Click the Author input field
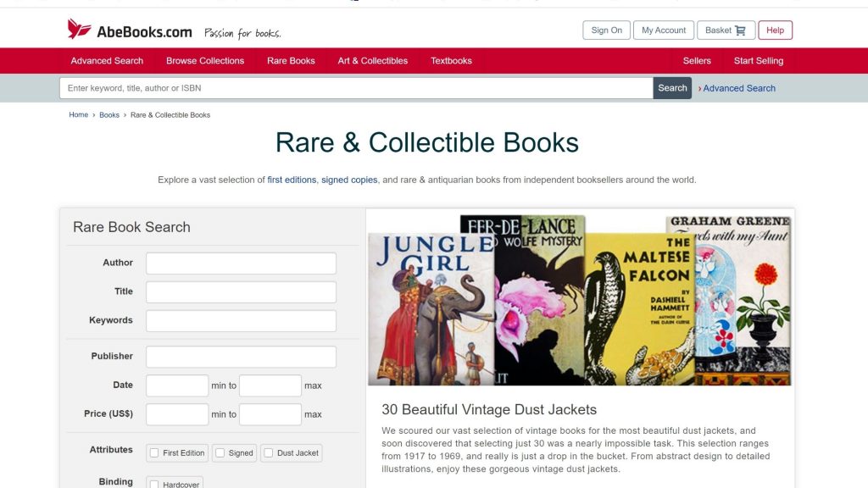This screenshot has width=868, height=488. pyautogui.click(x=241, y=263)
